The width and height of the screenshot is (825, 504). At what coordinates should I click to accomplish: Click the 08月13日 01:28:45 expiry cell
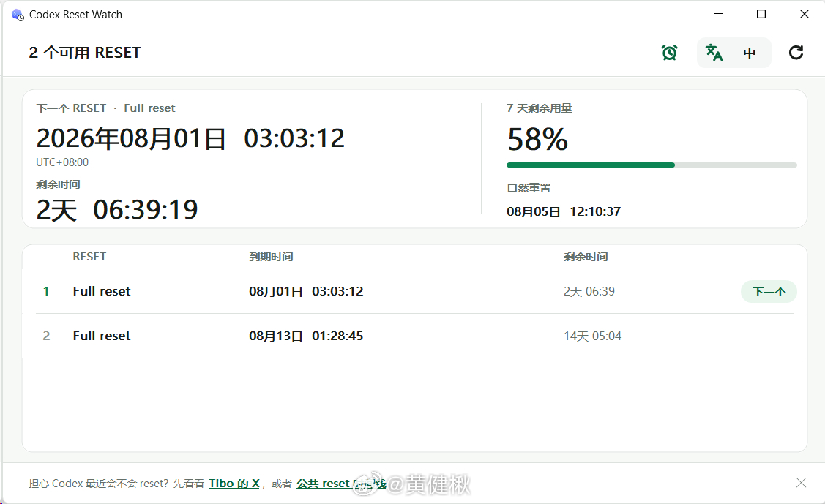click(x=306, y=336)
